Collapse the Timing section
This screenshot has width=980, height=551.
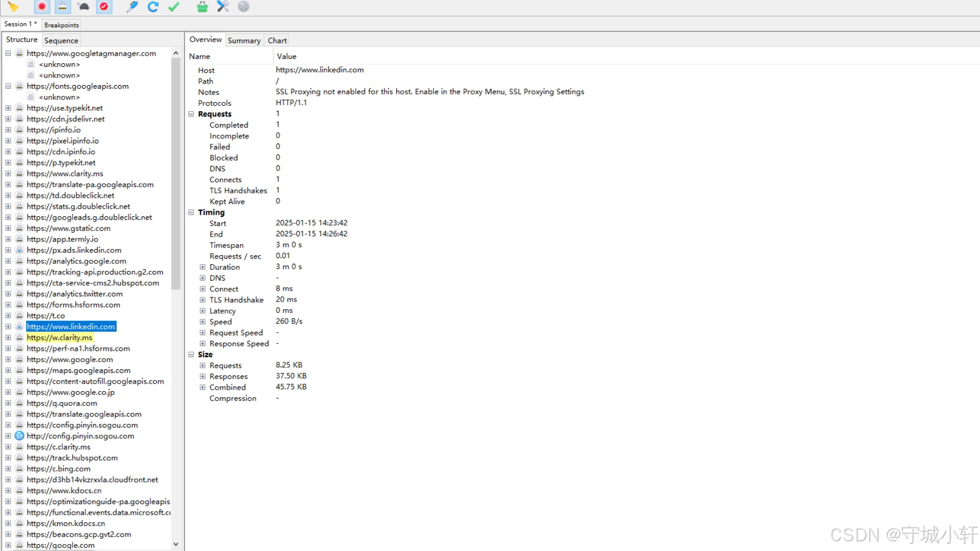tap(191, 212)
